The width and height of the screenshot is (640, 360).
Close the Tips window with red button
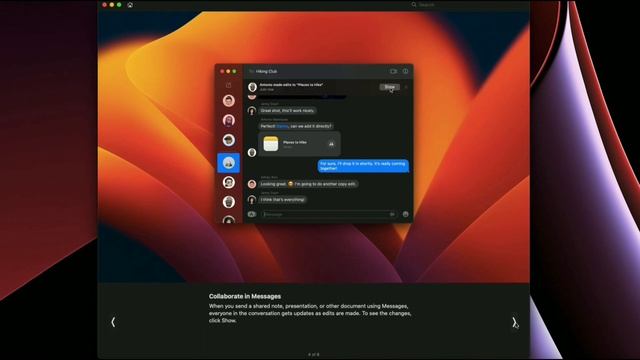coord(104,5)
